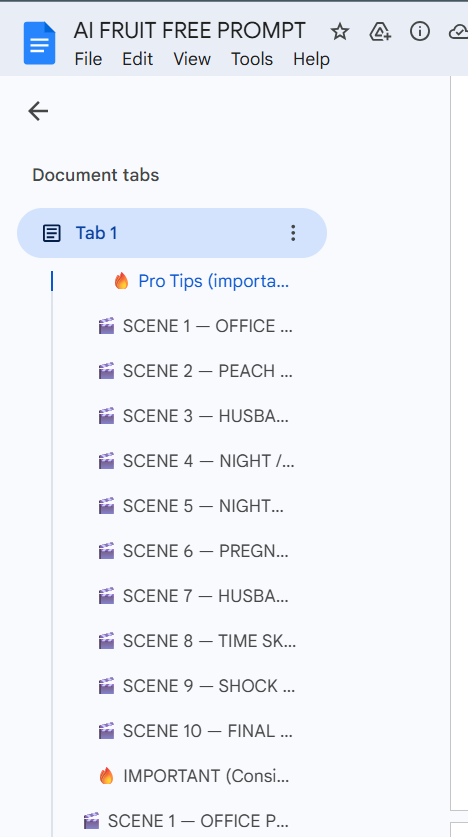
Task: Star the AI FRUIT FREE PROMPT document
Action: click(x=339, y=32)
